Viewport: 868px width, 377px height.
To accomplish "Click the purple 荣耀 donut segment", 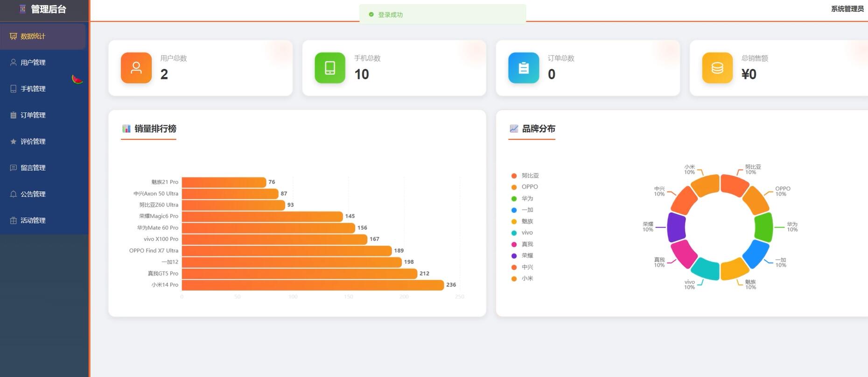I will [676, 228].
